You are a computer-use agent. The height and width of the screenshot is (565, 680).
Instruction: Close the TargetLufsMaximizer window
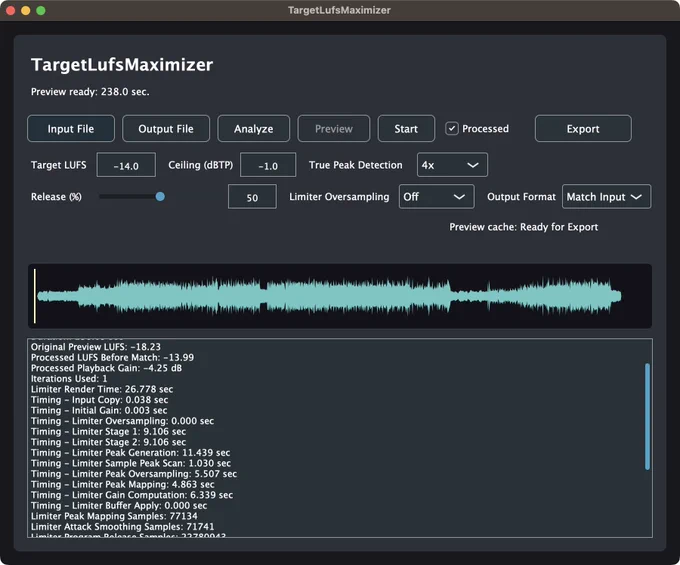(10, 10)
